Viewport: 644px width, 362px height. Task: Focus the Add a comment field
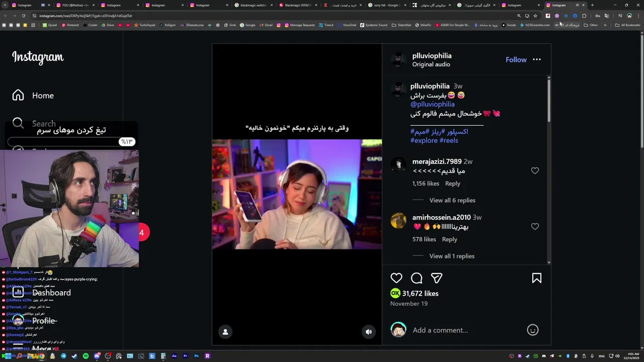(465, 330)
